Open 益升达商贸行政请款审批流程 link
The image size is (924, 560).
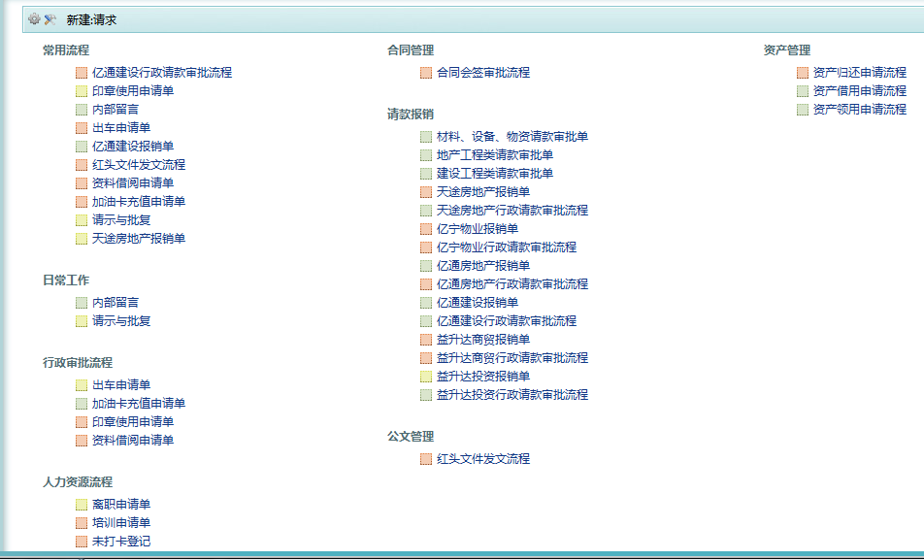(x=512, y=357)
